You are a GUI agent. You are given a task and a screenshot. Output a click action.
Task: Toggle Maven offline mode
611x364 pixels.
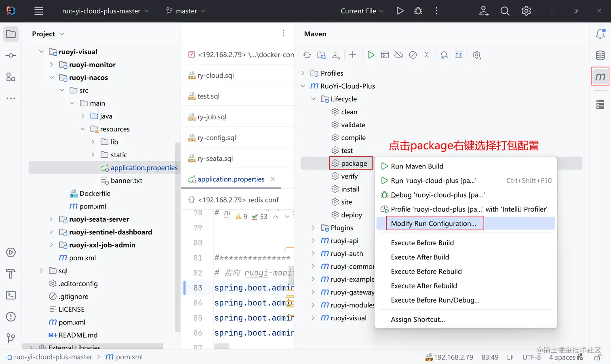[x=399, y=55]
